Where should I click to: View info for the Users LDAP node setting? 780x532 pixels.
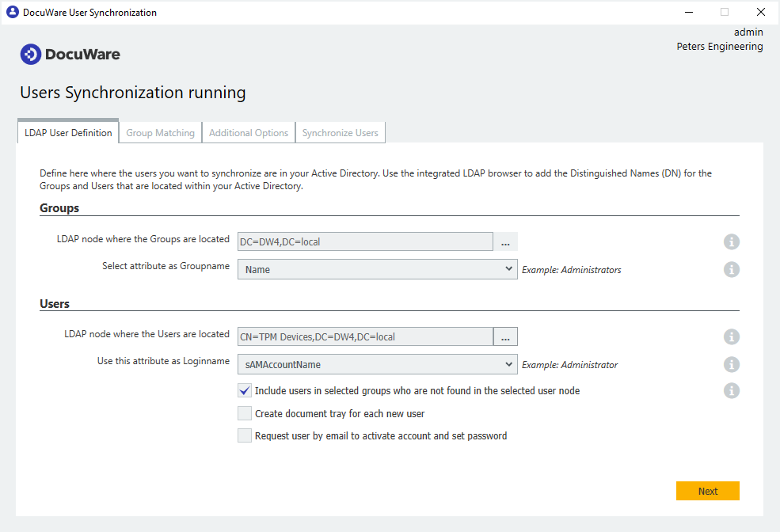731,336
